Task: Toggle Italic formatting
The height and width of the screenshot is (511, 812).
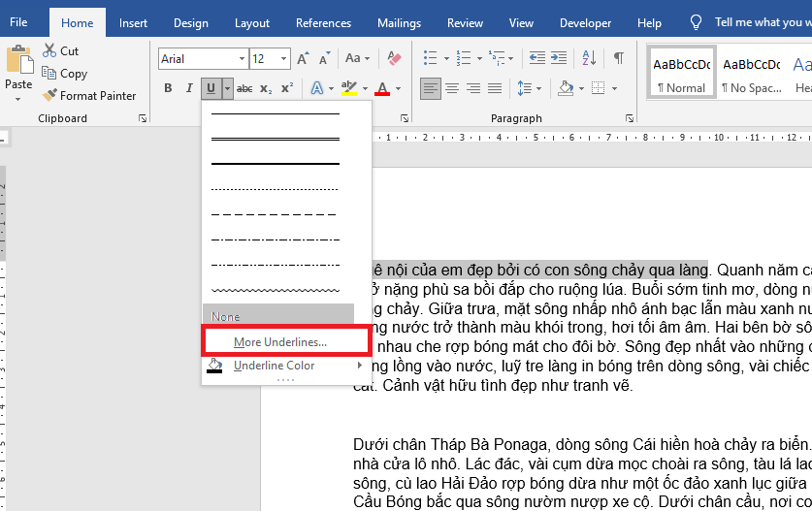Action: (188, 89)
